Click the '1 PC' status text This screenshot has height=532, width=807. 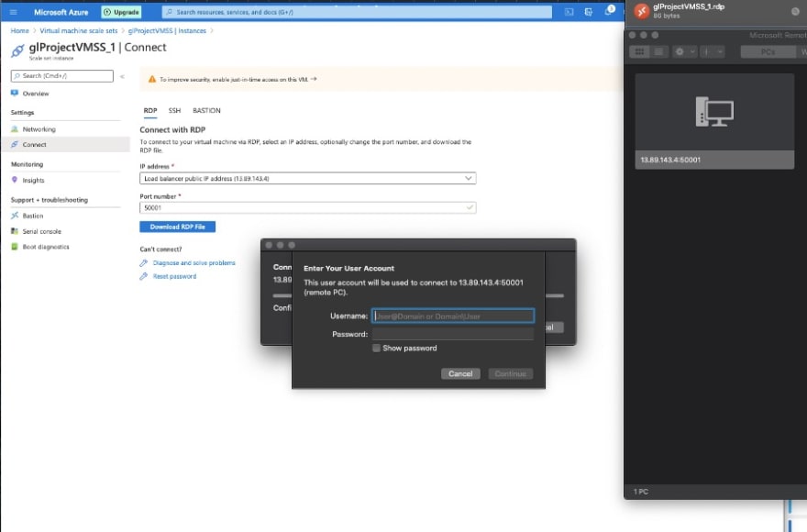(x=641, y=492)
